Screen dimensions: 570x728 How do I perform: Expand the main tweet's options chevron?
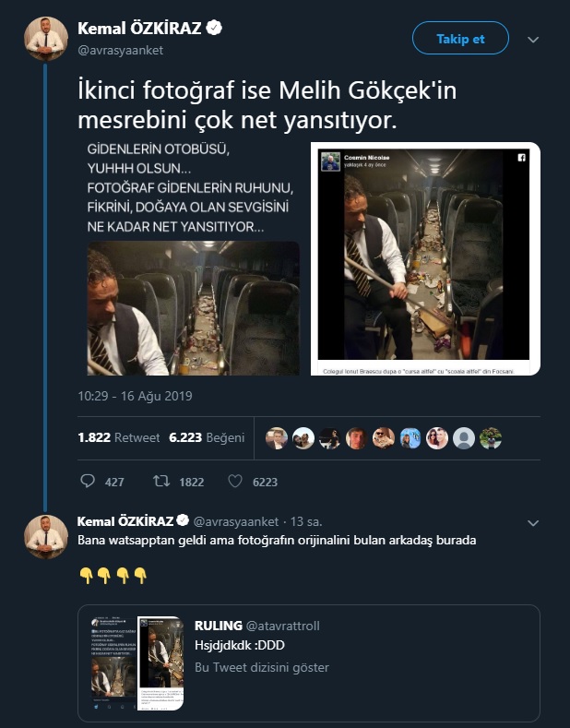(533, 40)
